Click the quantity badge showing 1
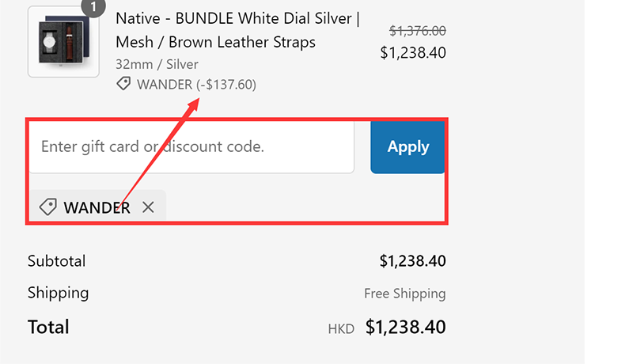 click(93, 7)
